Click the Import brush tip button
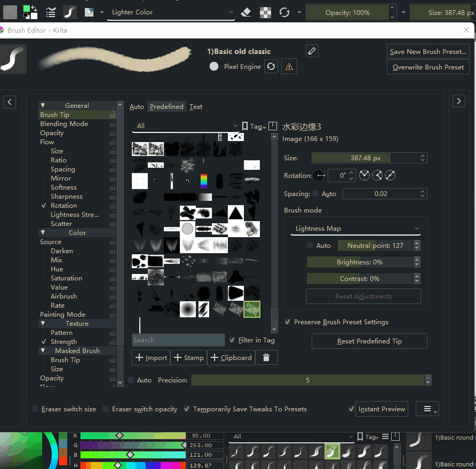The image size is (476, 469). (151, 357)
